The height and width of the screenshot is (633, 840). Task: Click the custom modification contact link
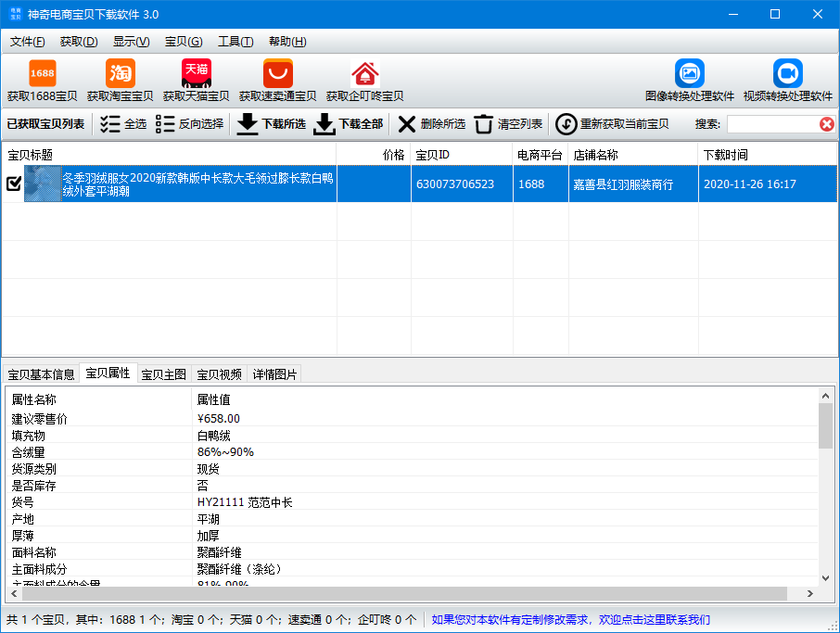[571, 619]
